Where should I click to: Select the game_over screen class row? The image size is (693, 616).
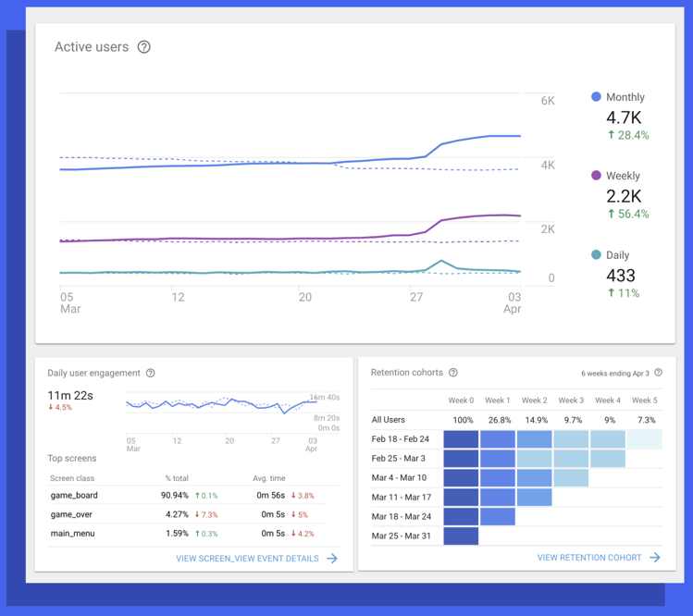tap(187, 514)
